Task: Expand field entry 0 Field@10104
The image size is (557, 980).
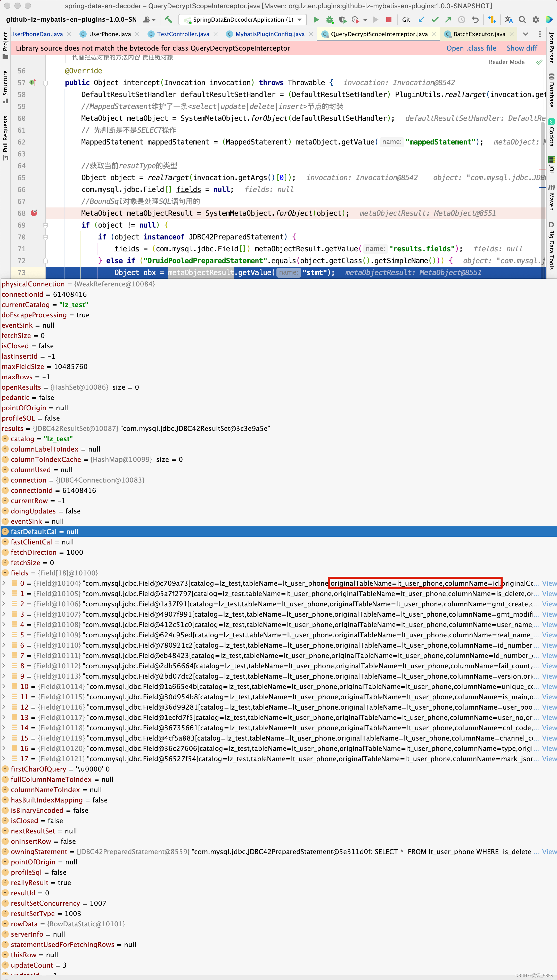Action: coord(4,583)
